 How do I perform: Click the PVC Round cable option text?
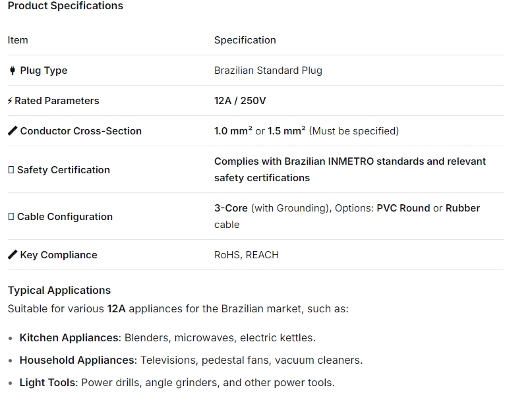point(403,208)
